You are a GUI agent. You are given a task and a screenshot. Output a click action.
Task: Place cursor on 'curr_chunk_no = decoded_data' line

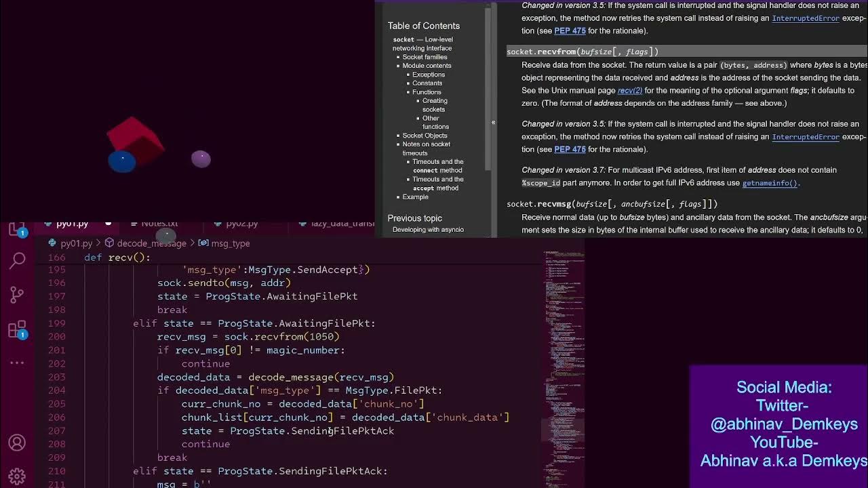[302, 404]
